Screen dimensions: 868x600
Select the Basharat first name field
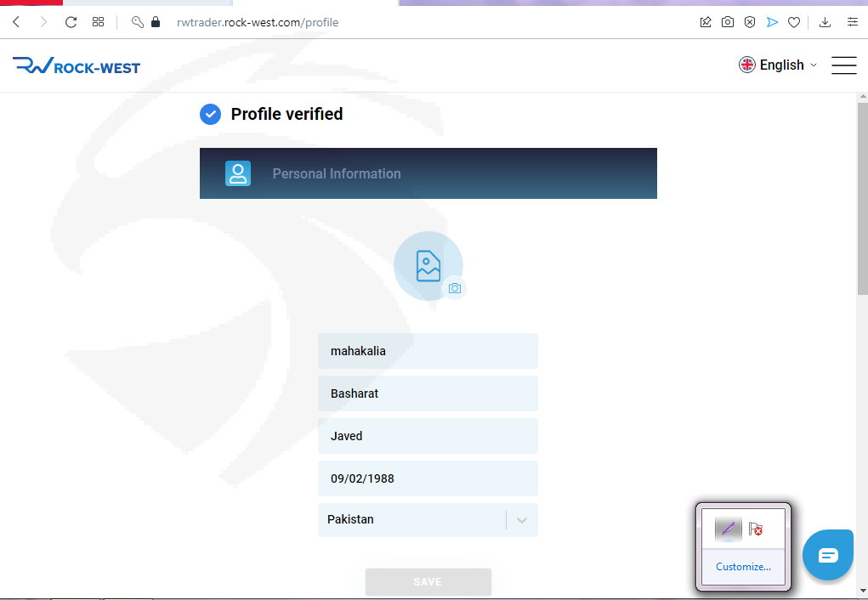click(428, 393)
